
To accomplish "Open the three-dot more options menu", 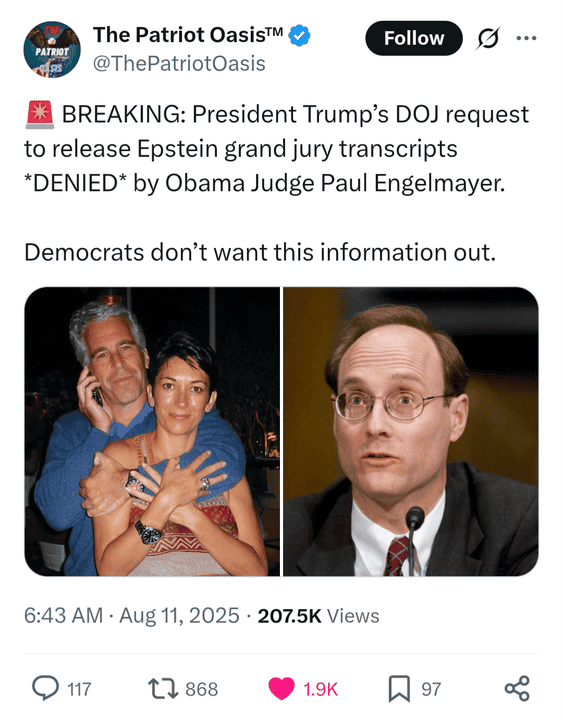I will [526, 38].
